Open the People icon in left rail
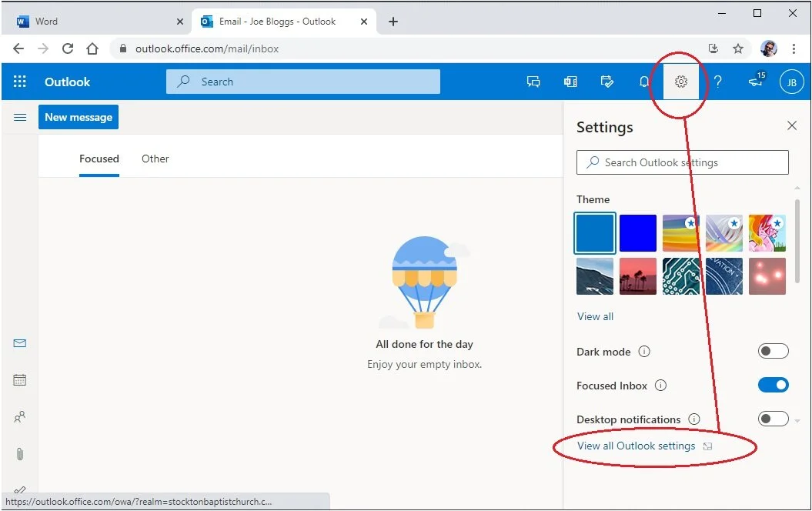Viewport: 812px width, 511px height. pos(20,417)
